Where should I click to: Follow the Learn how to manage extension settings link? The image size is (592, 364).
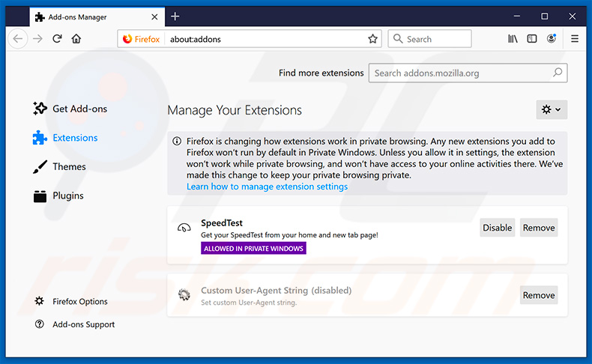[x=267, y=186]
